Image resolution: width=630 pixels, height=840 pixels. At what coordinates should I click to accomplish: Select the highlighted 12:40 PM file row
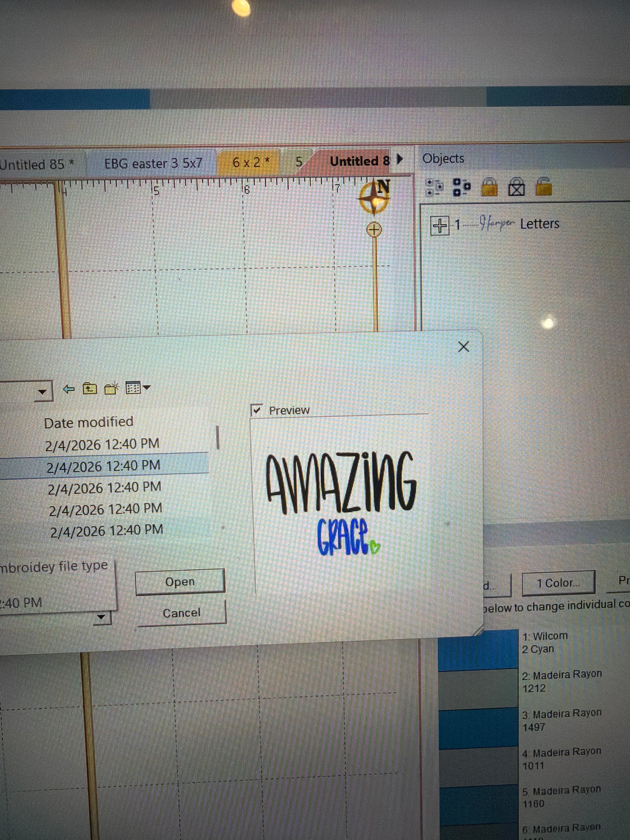pyautogui.click(x=104, y=466)
